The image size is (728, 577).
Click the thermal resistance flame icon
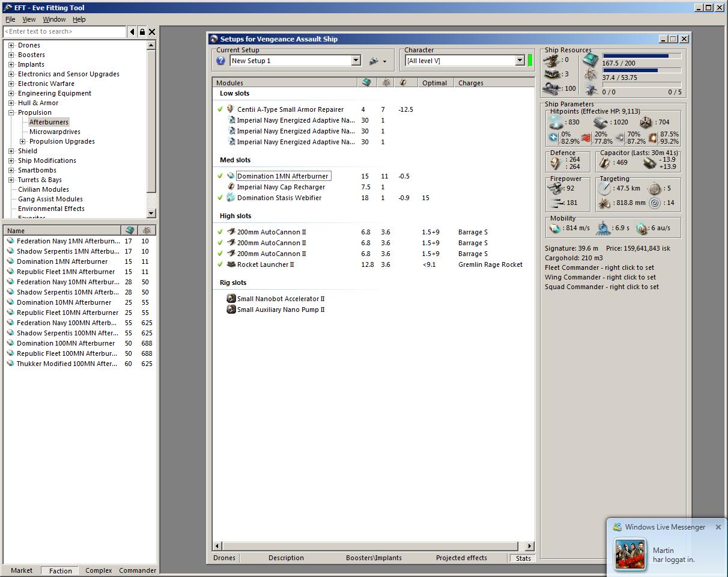click(x=586, y=138)
